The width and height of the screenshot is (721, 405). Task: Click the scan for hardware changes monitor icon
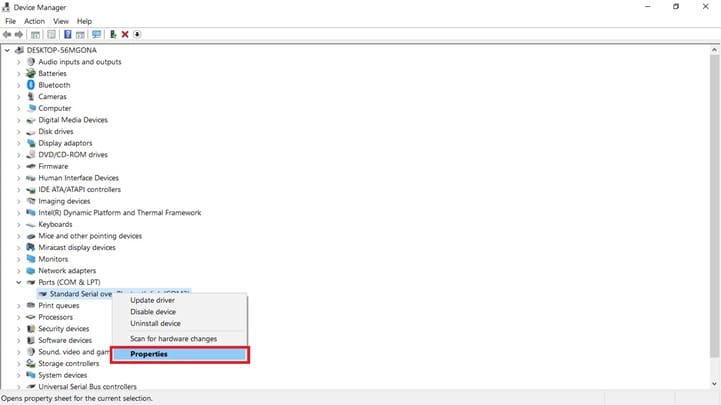pos(97,34)
